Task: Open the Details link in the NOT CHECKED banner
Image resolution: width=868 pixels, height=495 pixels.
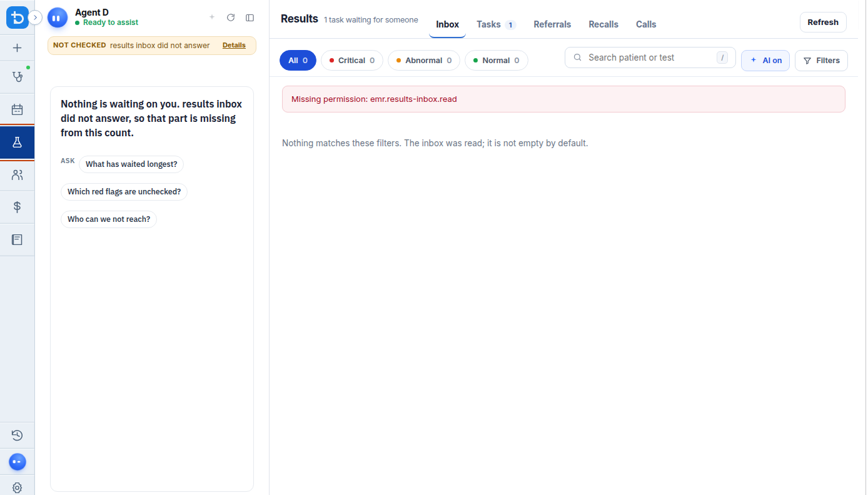Action: pos(234,45)
